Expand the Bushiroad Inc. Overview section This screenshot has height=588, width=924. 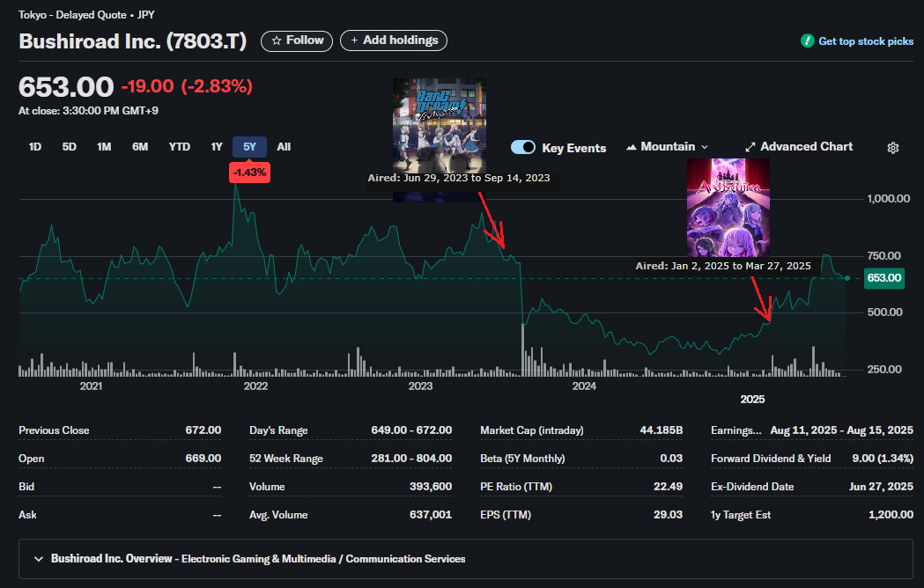click(466, 559)
